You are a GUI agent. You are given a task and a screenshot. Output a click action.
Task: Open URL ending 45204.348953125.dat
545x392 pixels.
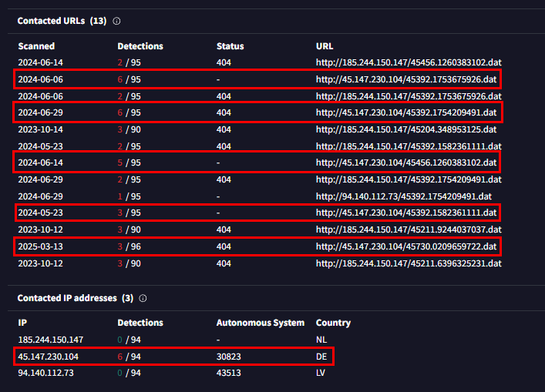coord(405,129)
